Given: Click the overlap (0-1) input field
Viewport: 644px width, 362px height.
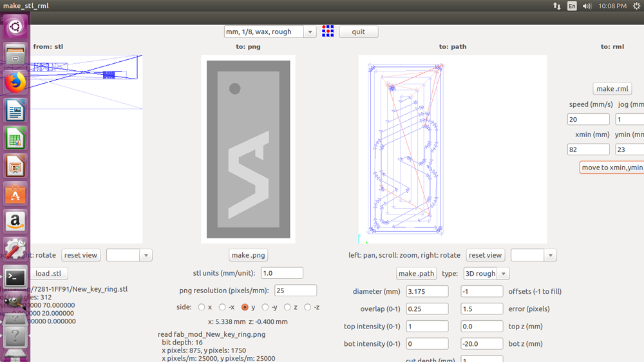Looking at the screenshot, I should [x=427, y=309].
